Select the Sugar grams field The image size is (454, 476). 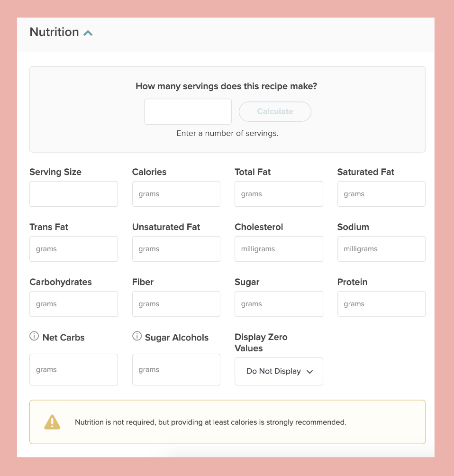coord(279,304)
